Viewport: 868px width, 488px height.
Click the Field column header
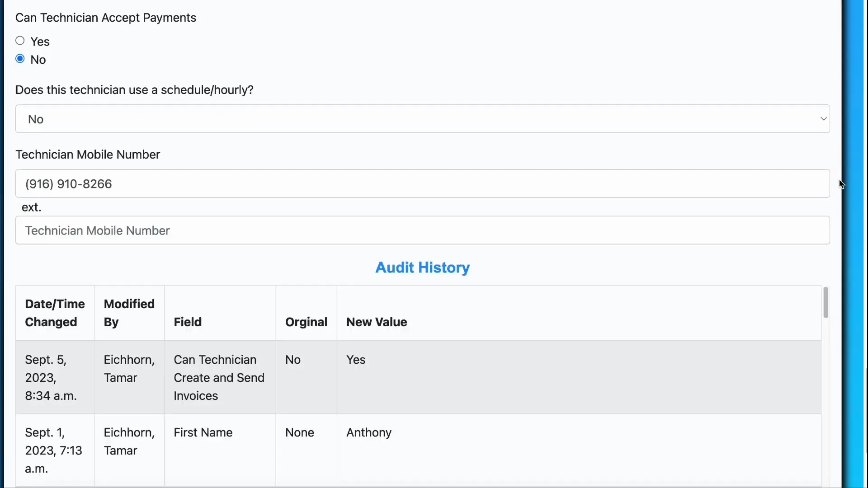pos(188,322)
